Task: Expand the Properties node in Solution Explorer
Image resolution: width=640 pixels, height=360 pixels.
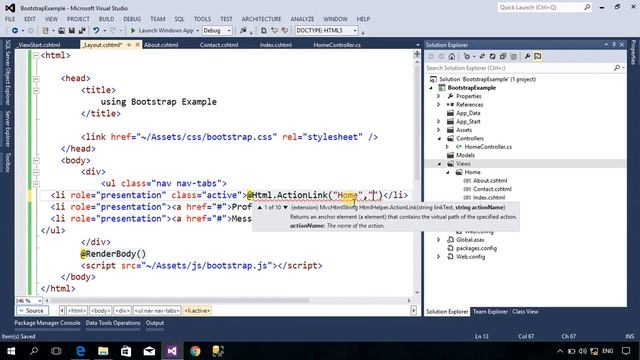Action: (x=439, y=96)
